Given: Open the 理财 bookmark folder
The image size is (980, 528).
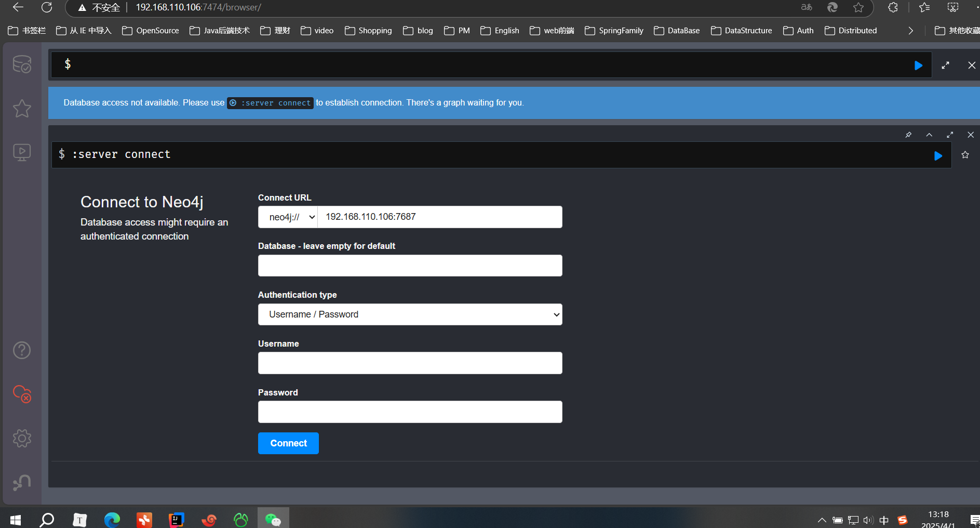Looking at the screenshot, I should 275,31.
